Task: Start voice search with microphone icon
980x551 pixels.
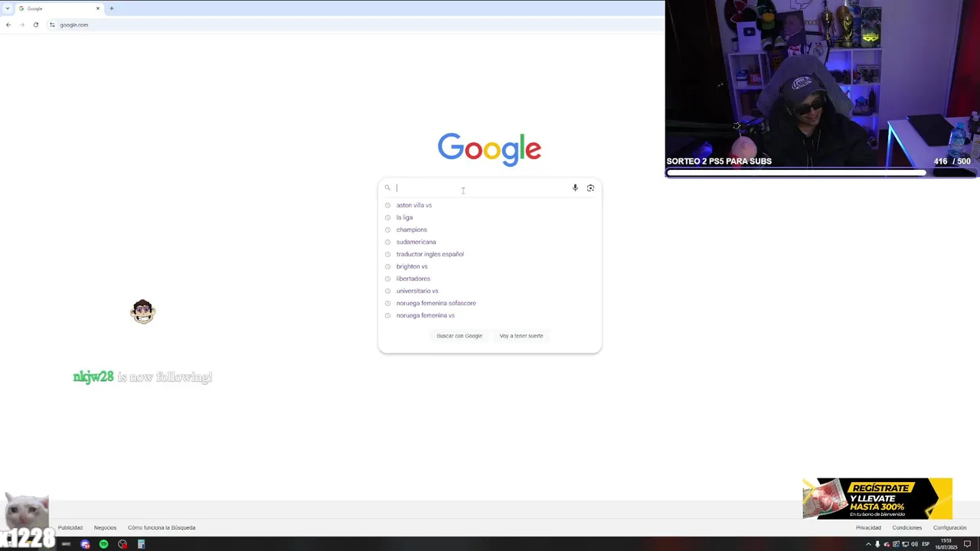Action: pyautogui.click(x=575, y=187)
